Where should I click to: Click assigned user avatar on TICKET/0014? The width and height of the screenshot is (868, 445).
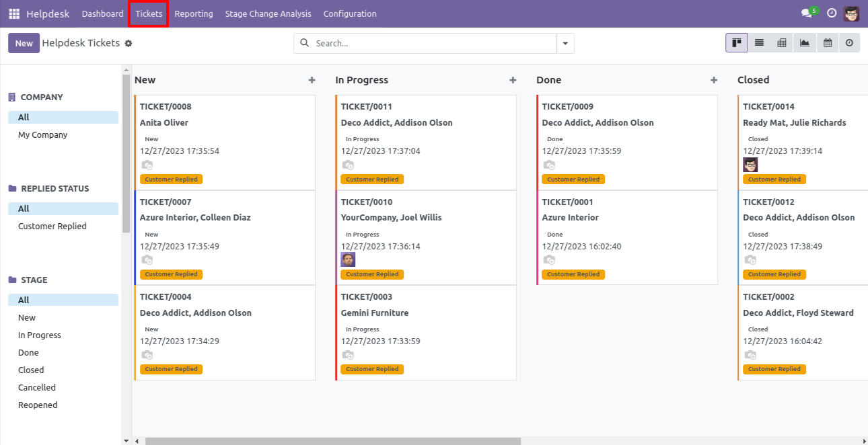(750, 165)
